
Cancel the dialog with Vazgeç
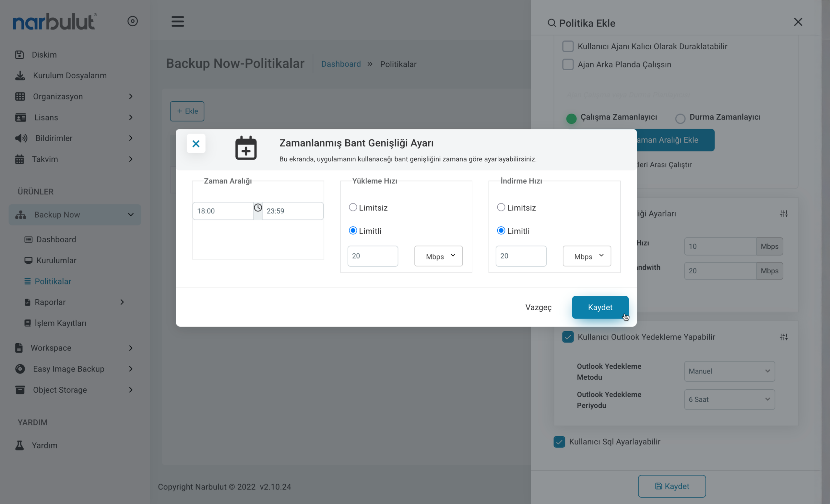[538, 307]
